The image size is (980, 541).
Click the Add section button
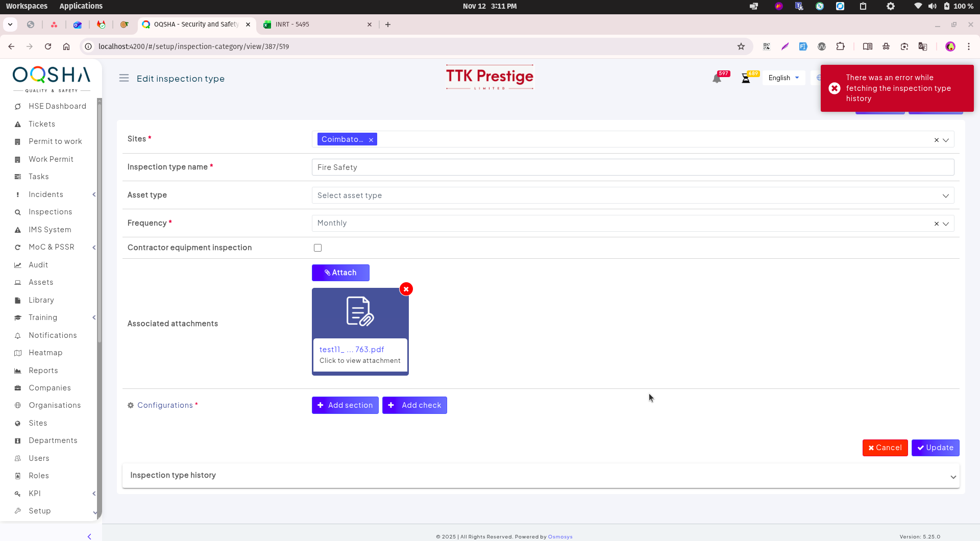click(x=345, y=405)
